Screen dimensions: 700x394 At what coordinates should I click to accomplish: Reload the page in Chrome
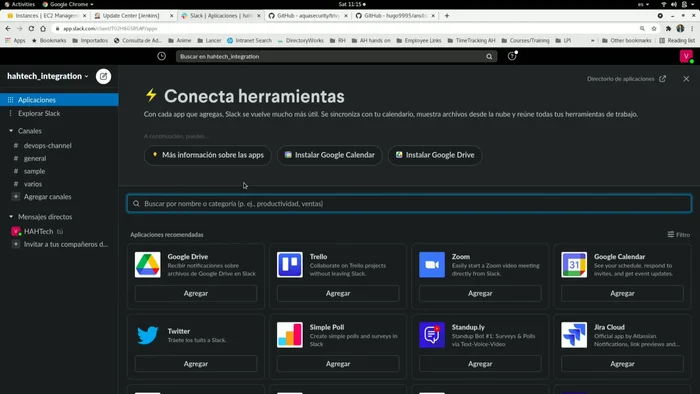click(x=31, y=29)
